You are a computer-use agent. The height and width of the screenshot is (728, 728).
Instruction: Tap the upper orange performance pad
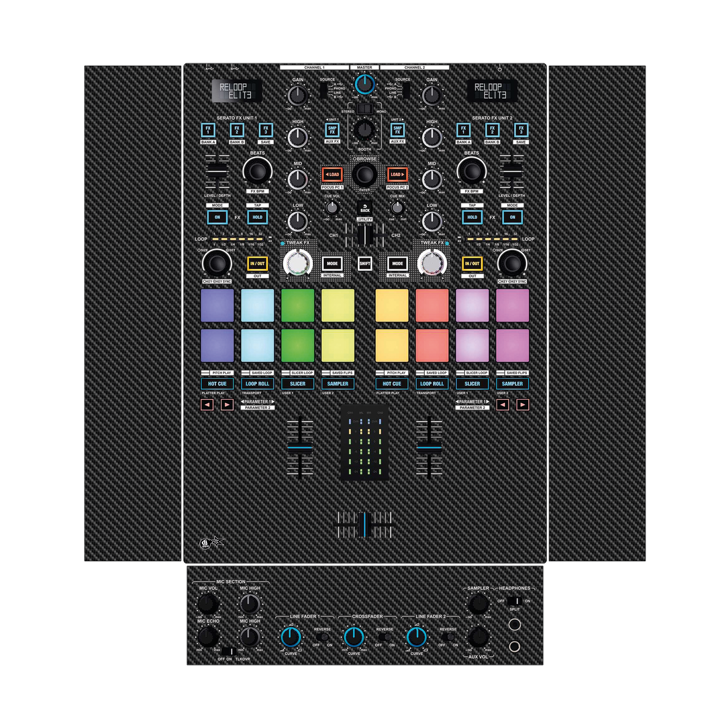[x=392, y=305]
